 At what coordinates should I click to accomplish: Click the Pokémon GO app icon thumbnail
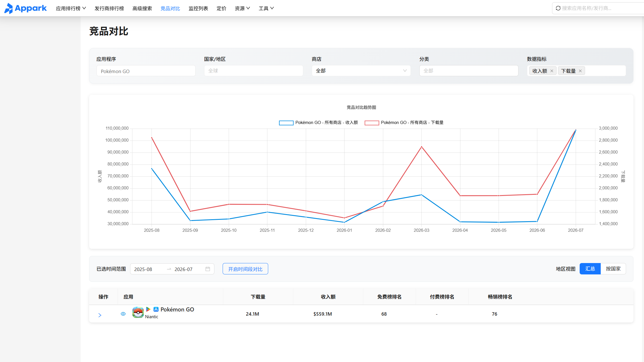(x=138, y=313)
